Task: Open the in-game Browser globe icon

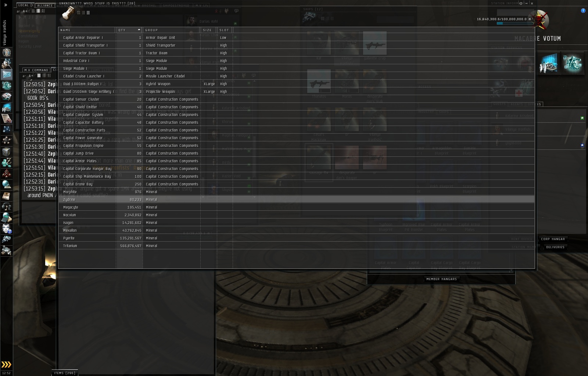Action: point(6,185)
